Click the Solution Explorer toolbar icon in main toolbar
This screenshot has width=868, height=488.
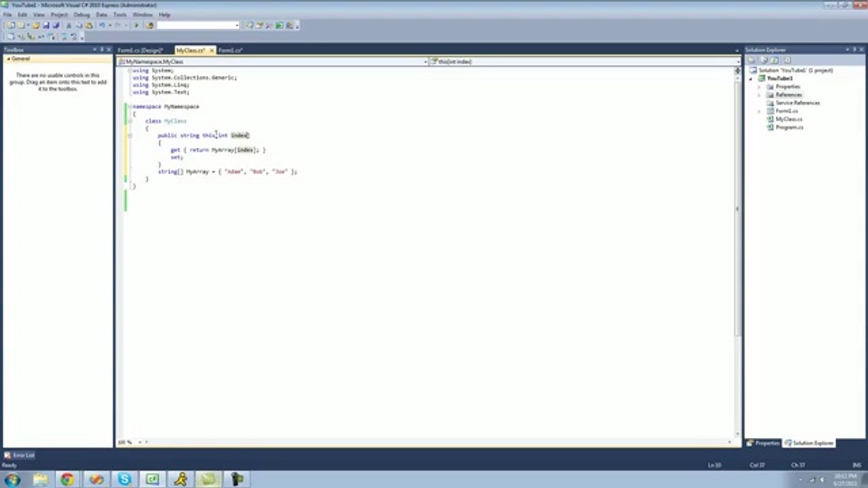pyautogui.click(x=250, y=25)
